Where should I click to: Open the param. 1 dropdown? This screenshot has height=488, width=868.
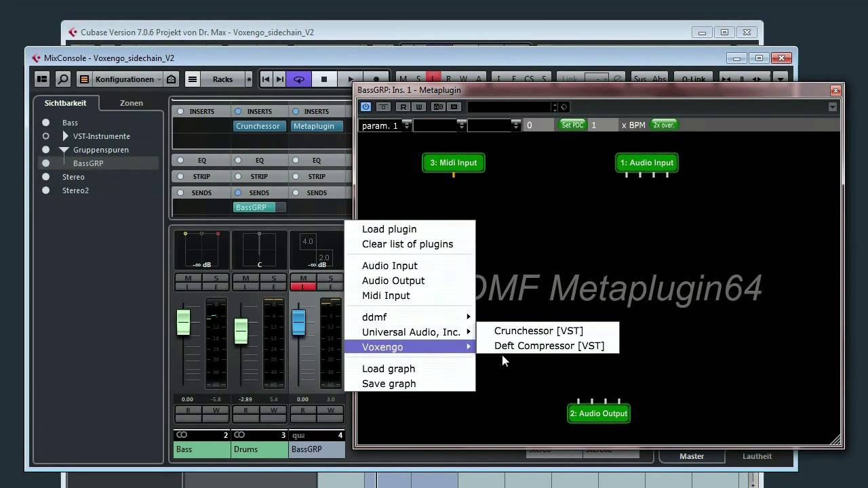click(385, 125)
